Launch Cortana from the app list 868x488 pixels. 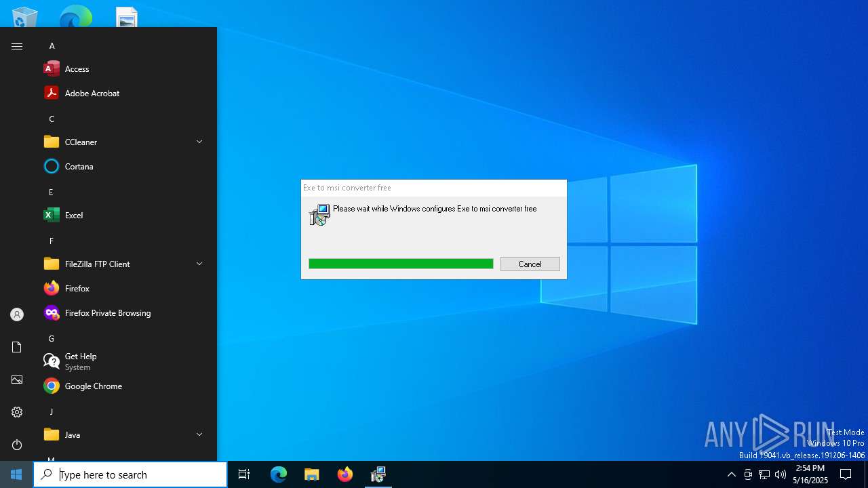(125, 166)
